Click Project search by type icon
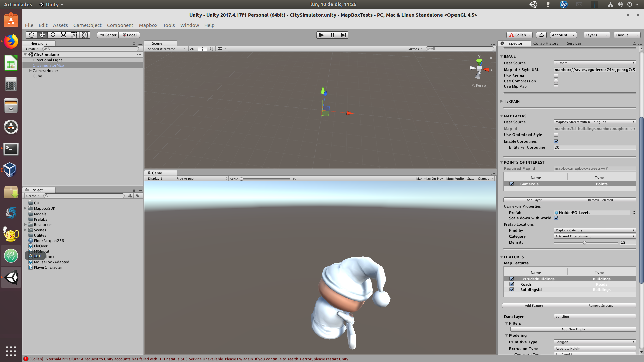 pyautogui.click(x=130, y=196)
